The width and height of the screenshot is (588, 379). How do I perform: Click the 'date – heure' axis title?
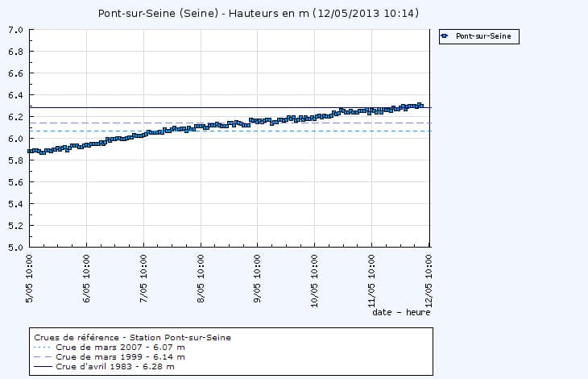pyautogui.click(x=401, y=312)
